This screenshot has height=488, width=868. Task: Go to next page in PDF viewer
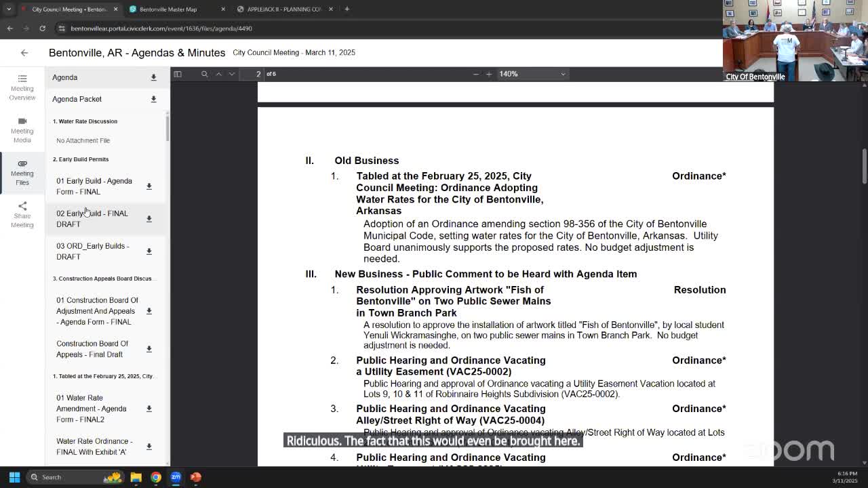tap(232, 74)
